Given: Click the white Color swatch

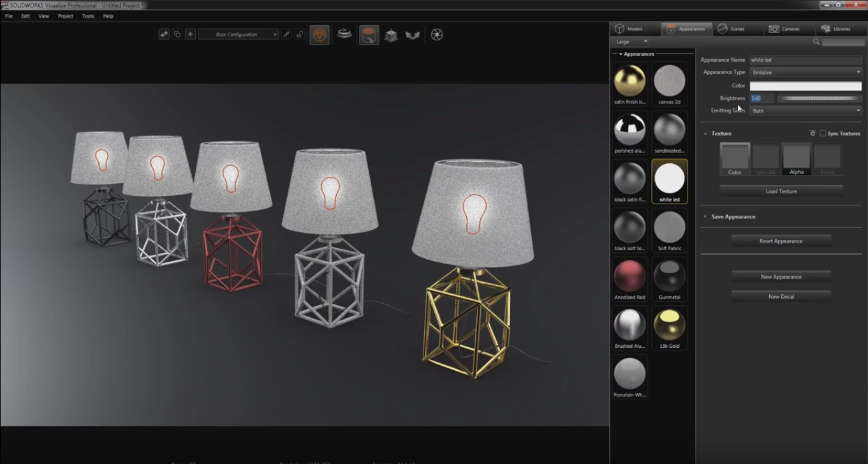Looking at the screenshot, I should [805, 86].
